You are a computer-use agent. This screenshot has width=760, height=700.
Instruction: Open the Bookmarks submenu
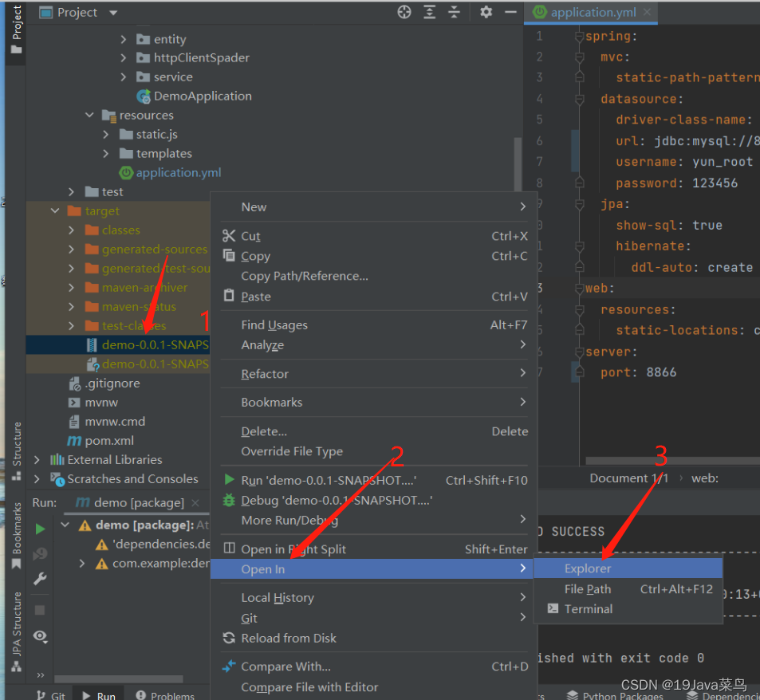[x=374, y=402]
